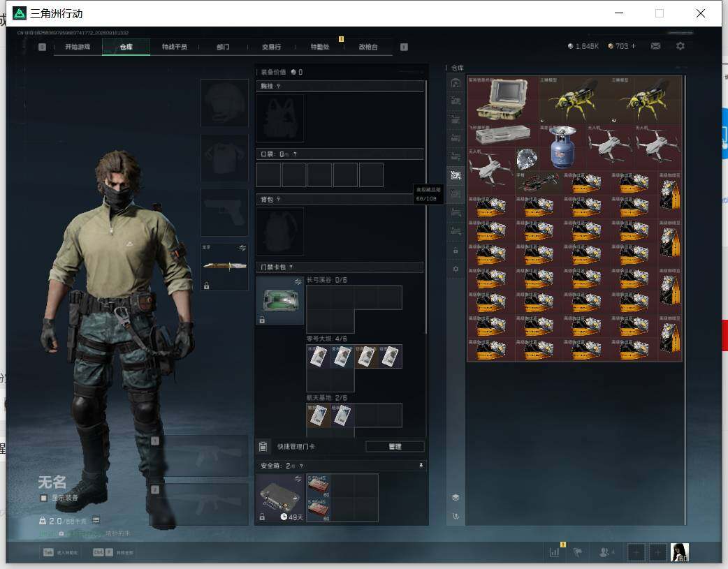The height and width of the screenshot is (569, 728).
Task: Open the mail envelope icon
Action: 655,46
